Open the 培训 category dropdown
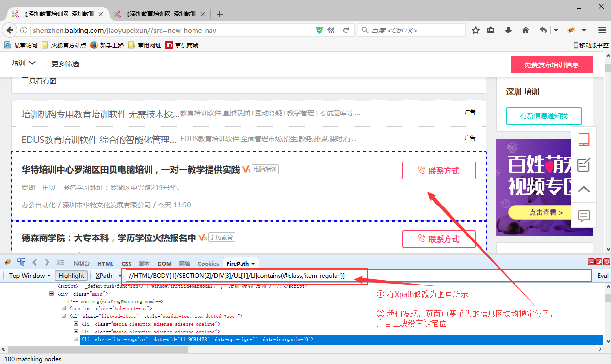This screenshot has height=364, width=611. click(24, 63)
